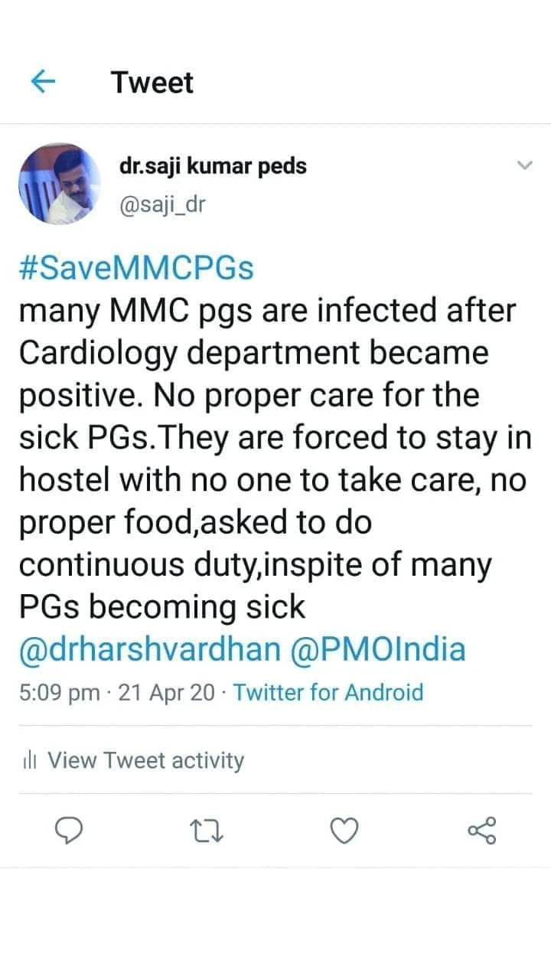Screen dimensions: 551x980
Task: Click the tweet activity bar chart icon
Action: point(30,760)
